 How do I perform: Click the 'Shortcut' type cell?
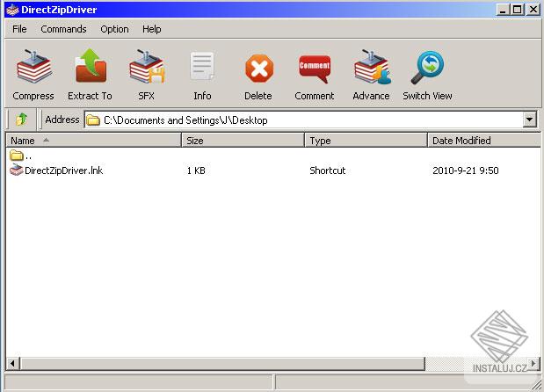coord(328,171)
